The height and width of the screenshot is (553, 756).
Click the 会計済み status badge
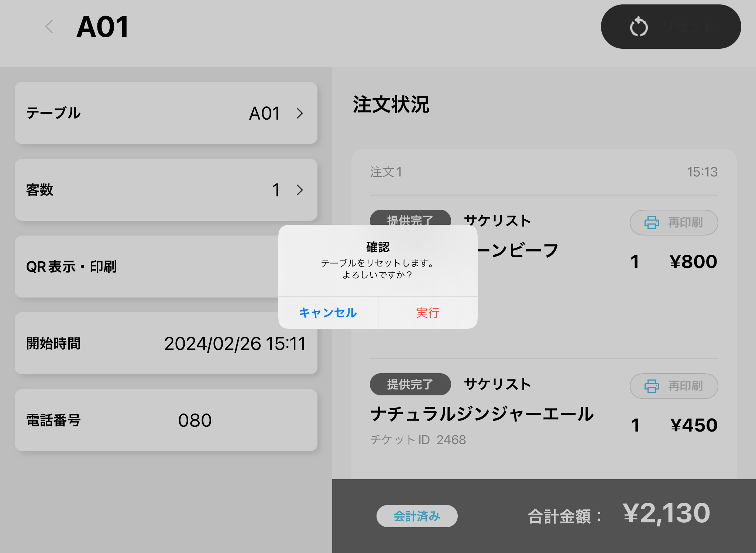[x=417, y=516]
